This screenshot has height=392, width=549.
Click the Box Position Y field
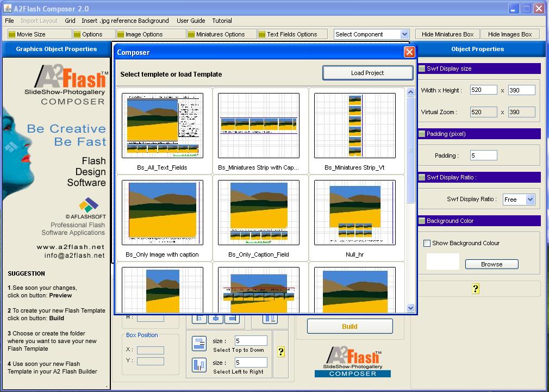pyautogui.click(x=151, y=361)
